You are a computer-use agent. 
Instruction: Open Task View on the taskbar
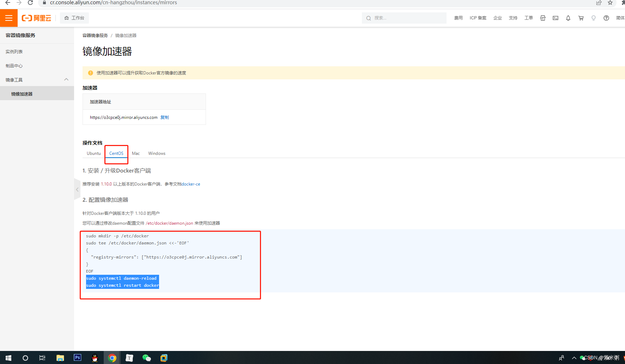[42, 358]
